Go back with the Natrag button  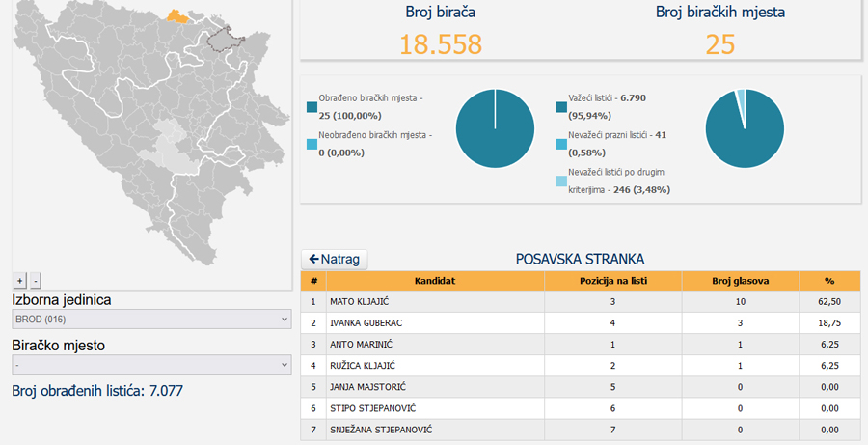[334, 260]
